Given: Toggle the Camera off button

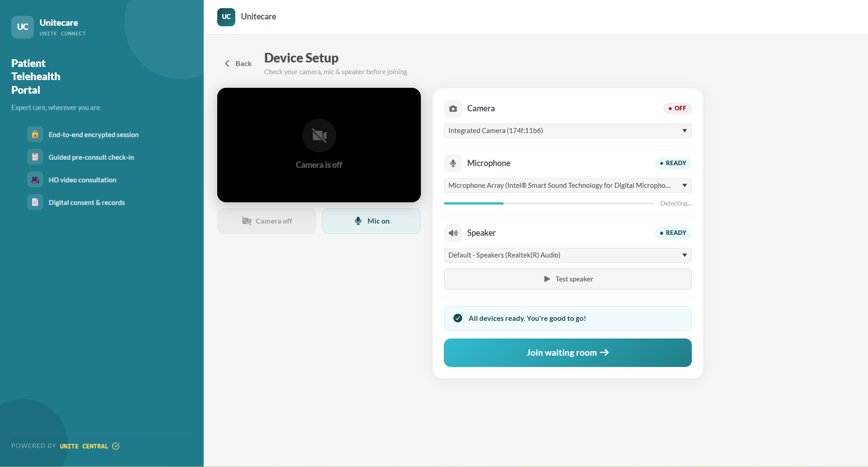Looking at the screenshot, I should coord(267,221).
